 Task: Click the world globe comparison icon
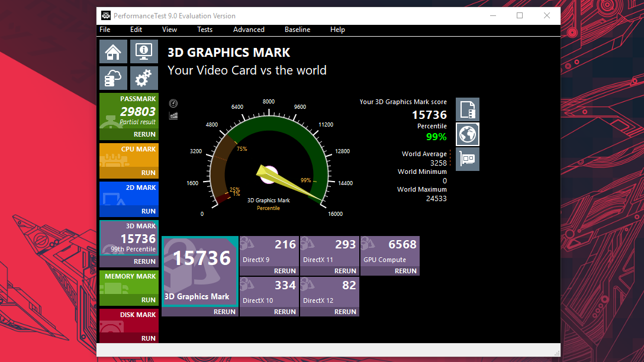[x=468, y=134]
